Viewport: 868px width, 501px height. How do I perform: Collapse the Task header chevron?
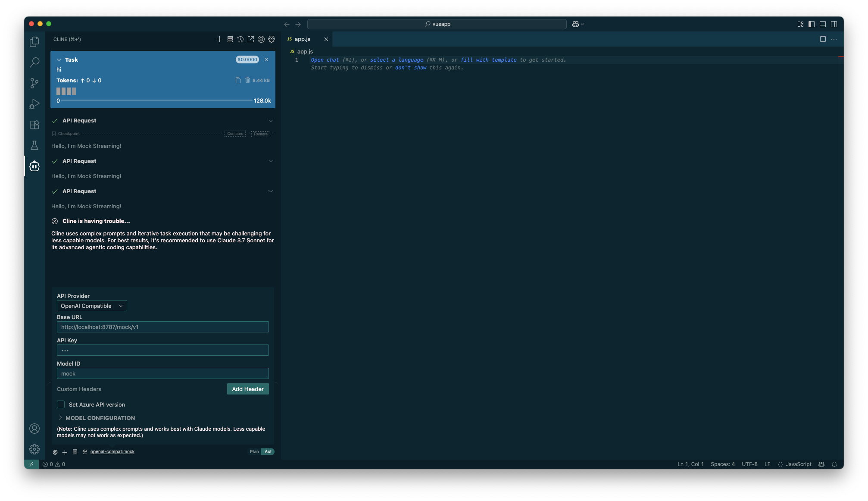(x=59, y=60)
